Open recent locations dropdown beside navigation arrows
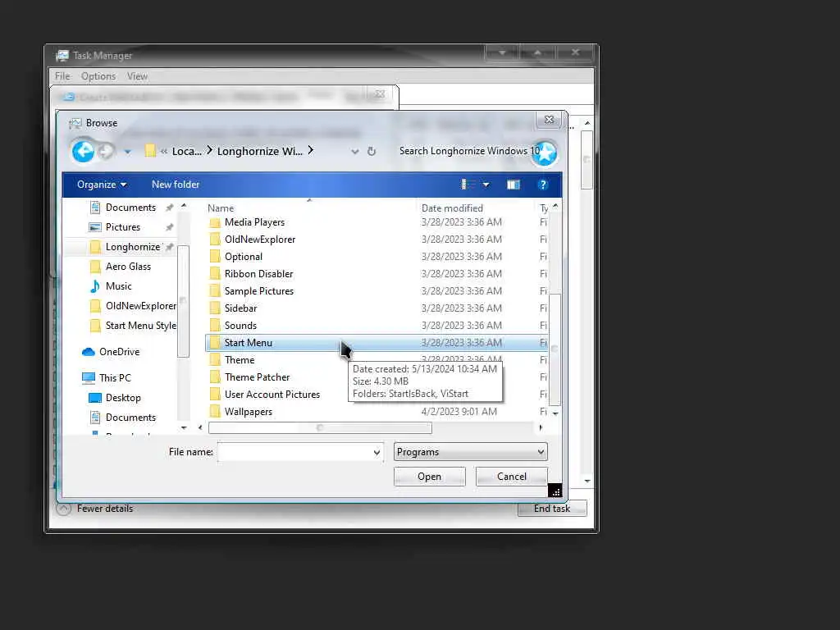The height and width of the screenshot is (630, 840). pos(127,152)
